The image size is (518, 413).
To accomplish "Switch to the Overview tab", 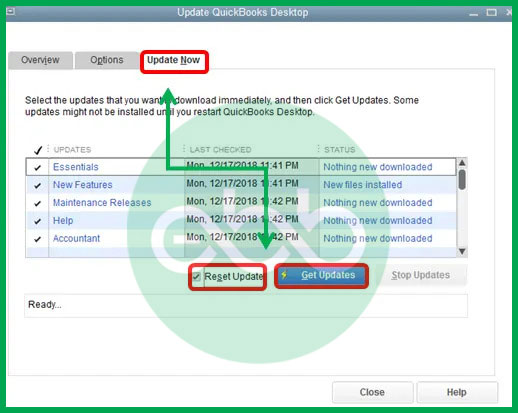I will [40, 60].
